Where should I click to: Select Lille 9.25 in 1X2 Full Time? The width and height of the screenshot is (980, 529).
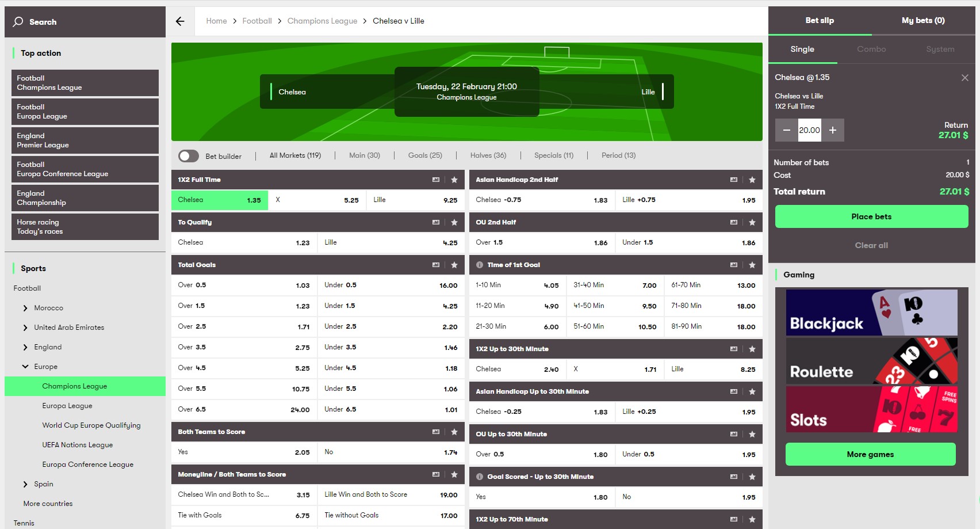click(415, 200)
